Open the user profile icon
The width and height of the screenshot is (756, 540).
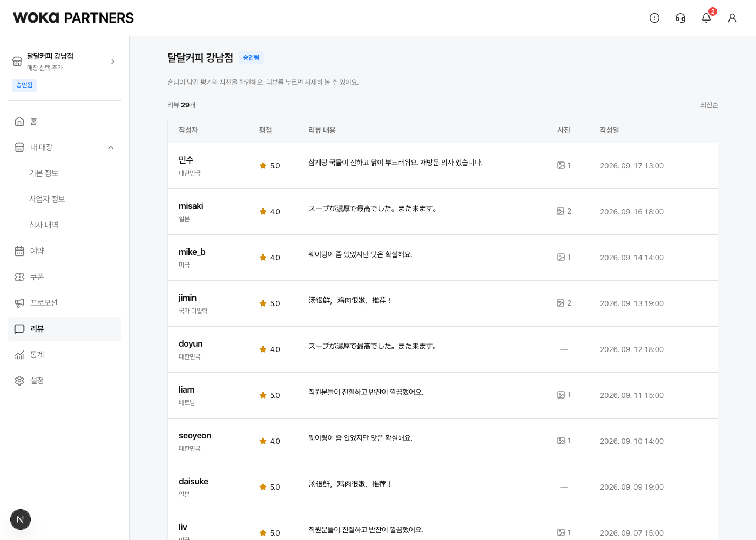pyautogui.click(x=732, y=18)
